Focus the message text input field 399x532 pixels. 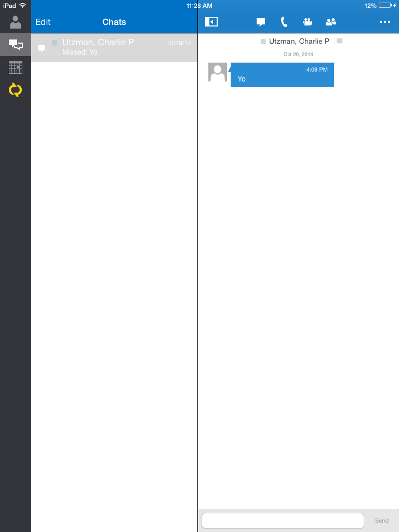(x=283, y=521)
